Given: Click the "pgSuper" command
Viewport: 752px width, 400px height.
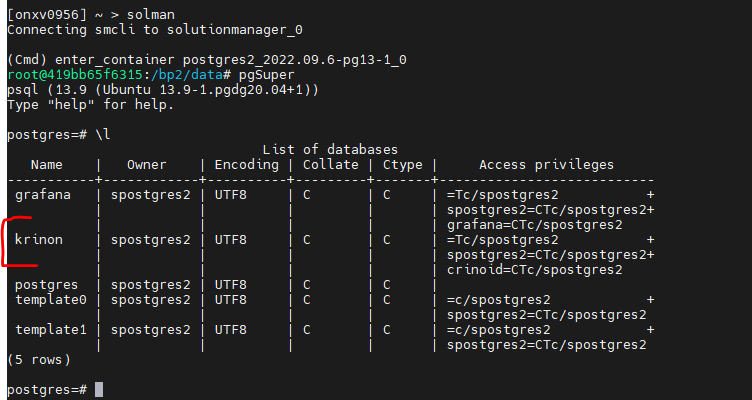Looking at the screenshot, I should coord(266,75).
